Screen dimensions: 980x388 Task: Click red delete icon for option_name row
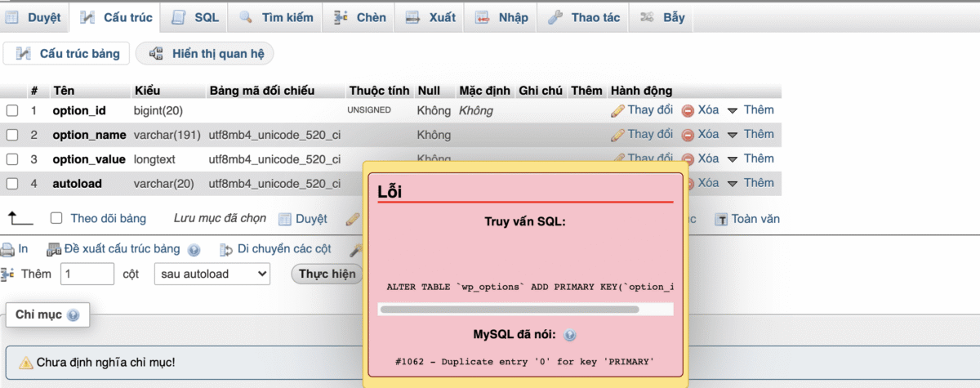pyautogui.click(x=688, y=135)
